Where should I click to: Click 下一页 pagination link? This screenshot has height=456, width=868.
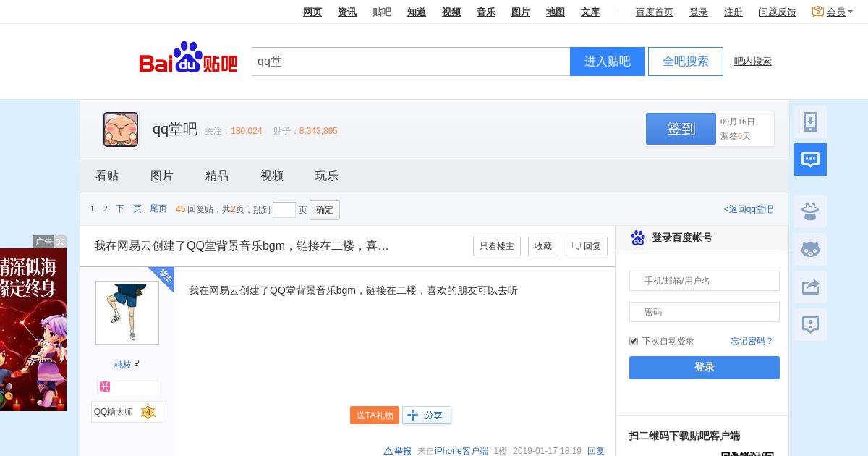point(129,208)
